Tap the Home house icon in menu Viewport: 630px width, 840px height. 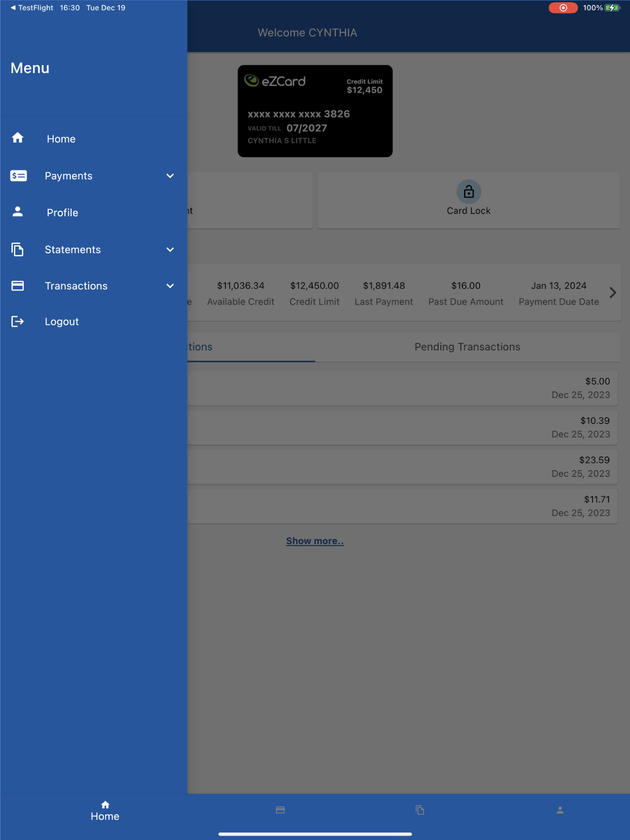point(18,138)
